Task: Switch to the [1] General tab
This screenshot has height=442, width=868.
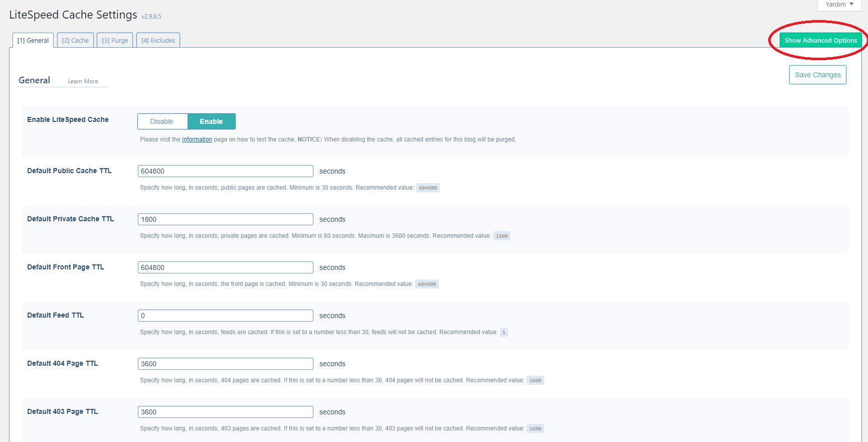Action: [x=33, y=41]
